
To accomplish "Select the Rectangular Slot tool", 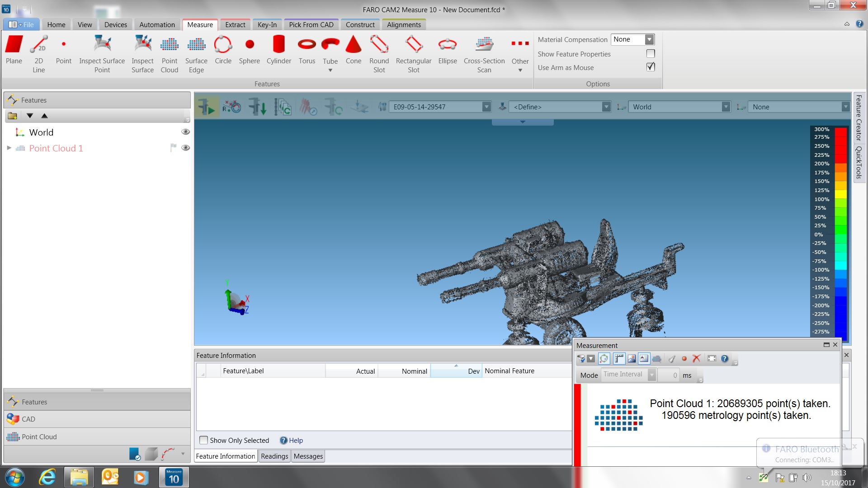I will [x=414, y=54].
